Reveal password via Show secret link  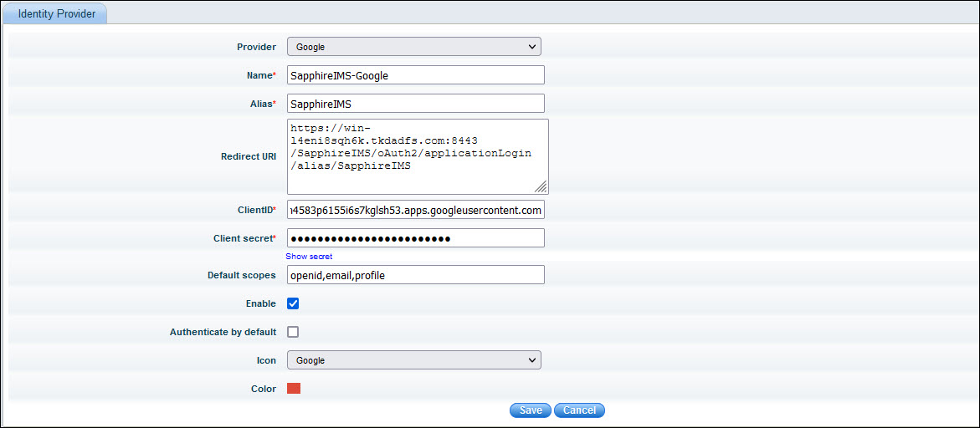(x=309, y=257)
